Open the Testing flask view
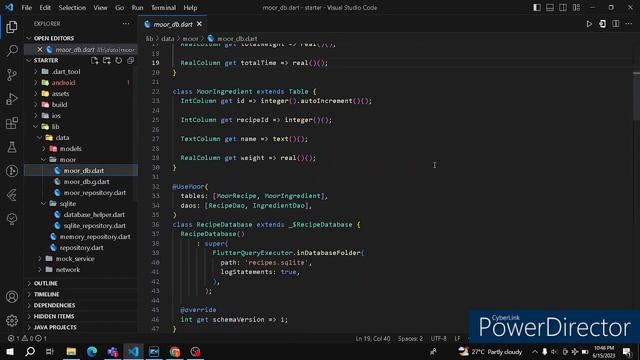640x360 pixels. [x=12, y=147]
